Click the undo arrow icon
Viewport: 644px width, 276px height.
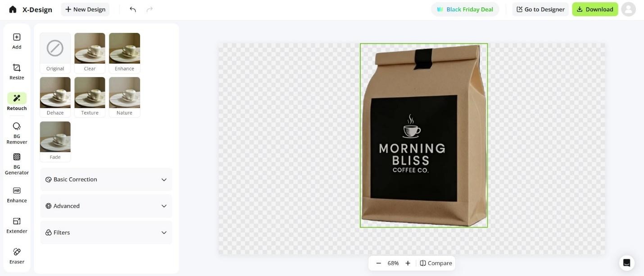point(133,9)
